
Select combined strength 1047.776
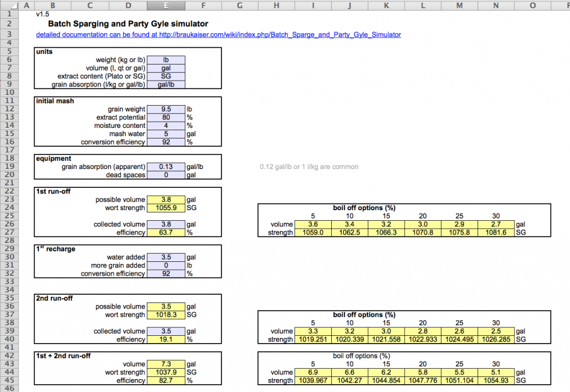point(423,380)
